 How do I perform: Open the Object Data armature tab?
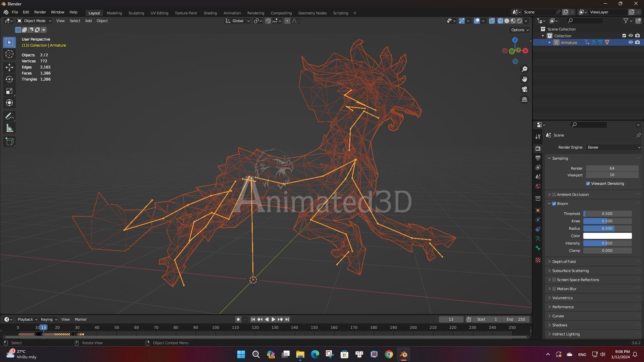[x=538, y=239]
